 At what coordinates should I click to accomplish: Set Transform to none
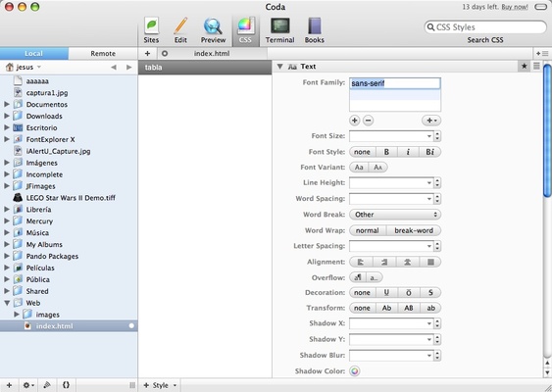point(362,308)
